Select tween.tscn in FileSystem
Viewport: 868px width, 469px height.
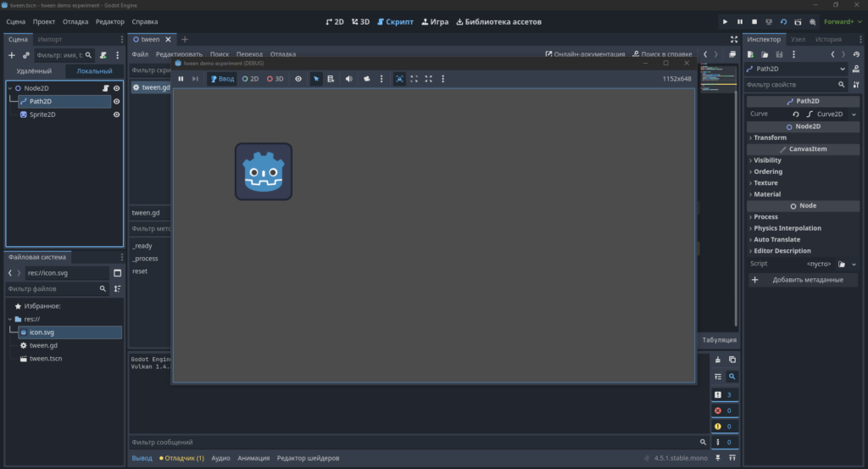(46, 359)
